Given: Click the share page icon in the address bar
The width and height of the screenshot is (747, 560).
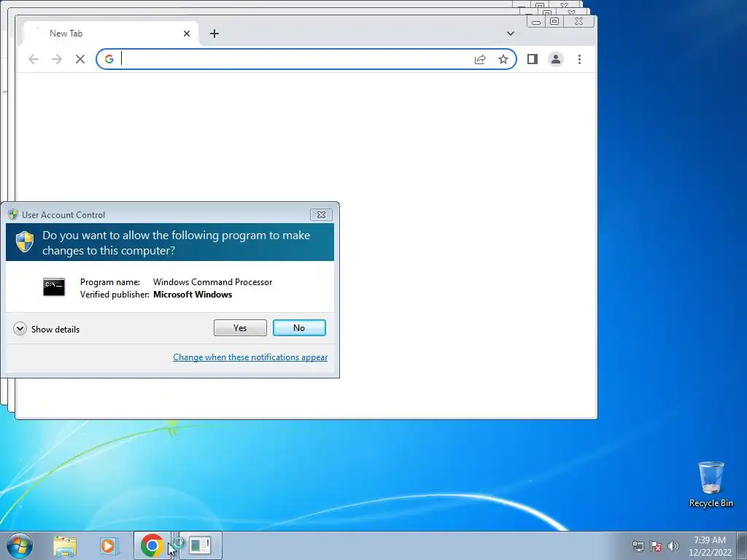Looking at the screenshot, I should pos(480,59).
